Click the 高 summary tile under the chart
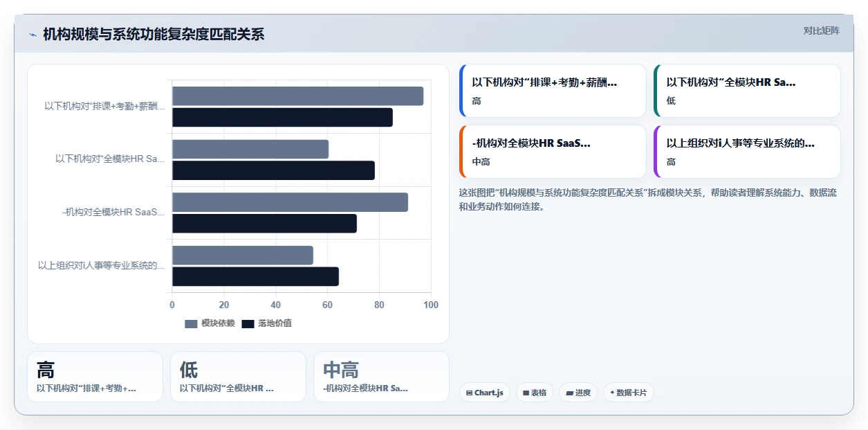This screenshot has width=868, height=430. 95,377
